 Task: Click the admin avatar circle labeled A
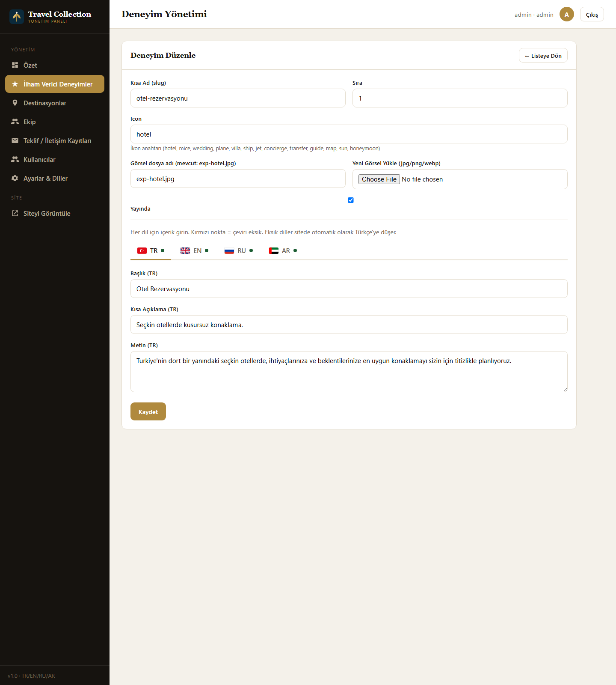pos(567,14)
